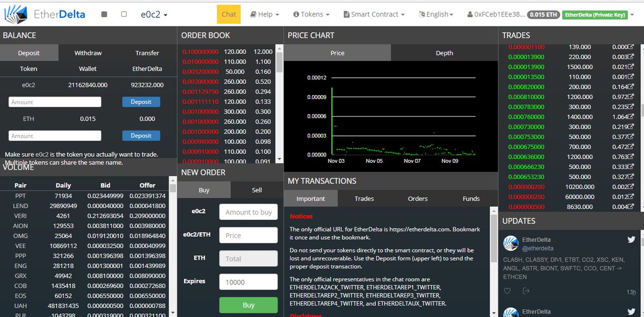Open transaction link for 10200.000 trade
The width and height of the screenshot is (644, 317).
(x=631, y=186)
